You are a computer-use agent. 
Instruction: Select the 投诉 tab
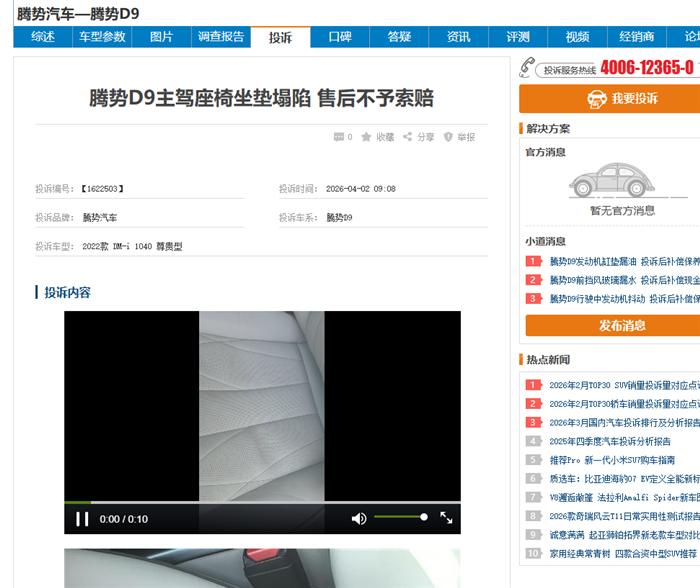(280, 37)
